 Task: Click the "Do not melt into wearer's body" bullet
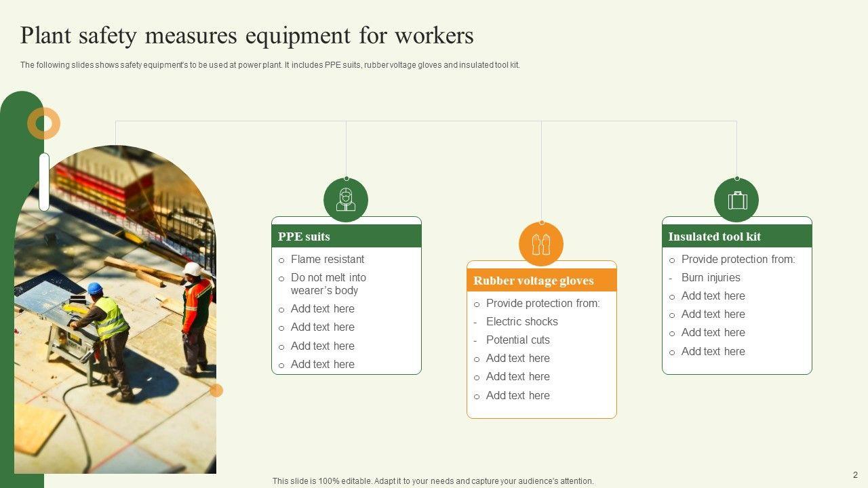tap(328, 284)
